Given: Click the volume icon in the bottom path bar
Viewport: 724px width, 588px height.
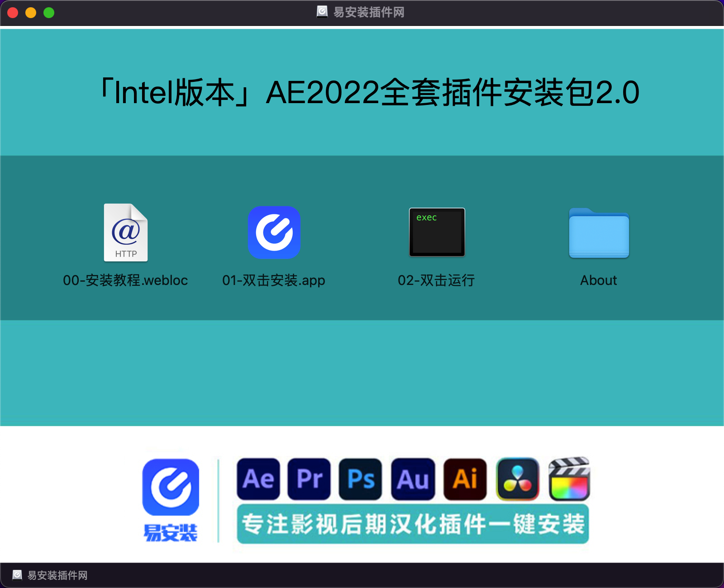Looking at the screenshot, I should coord(17,575).
